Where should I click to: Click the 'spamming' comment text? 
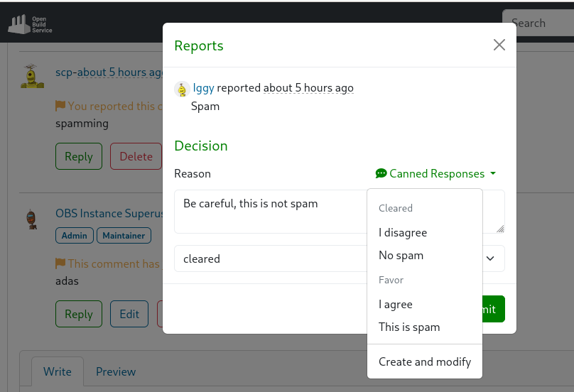(x=82, y=124)
